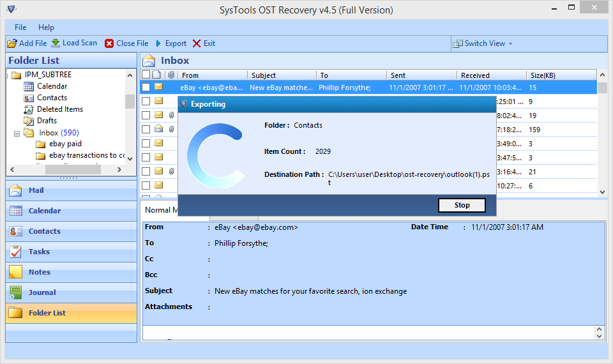Click the ebay paid folder icon

[41, 144]
